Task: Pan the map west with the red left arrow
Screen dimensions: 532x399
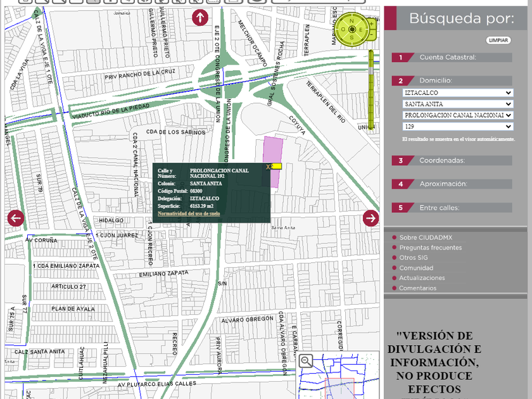Action: pos(16,218)
